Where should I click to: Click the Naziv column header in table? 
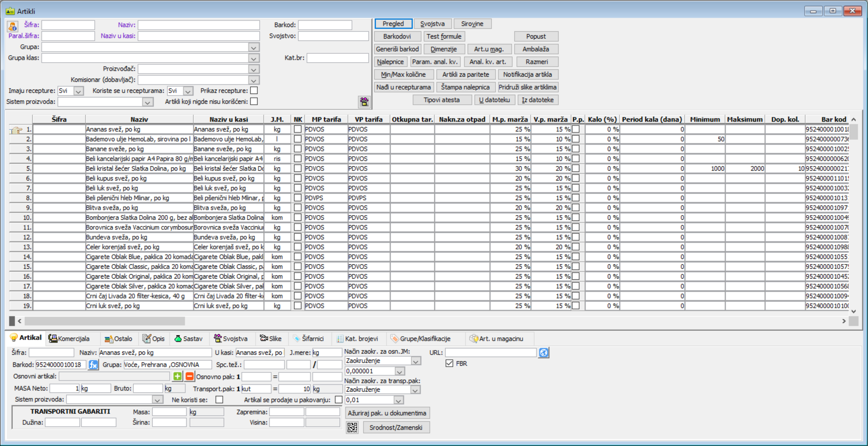(139, 119)
